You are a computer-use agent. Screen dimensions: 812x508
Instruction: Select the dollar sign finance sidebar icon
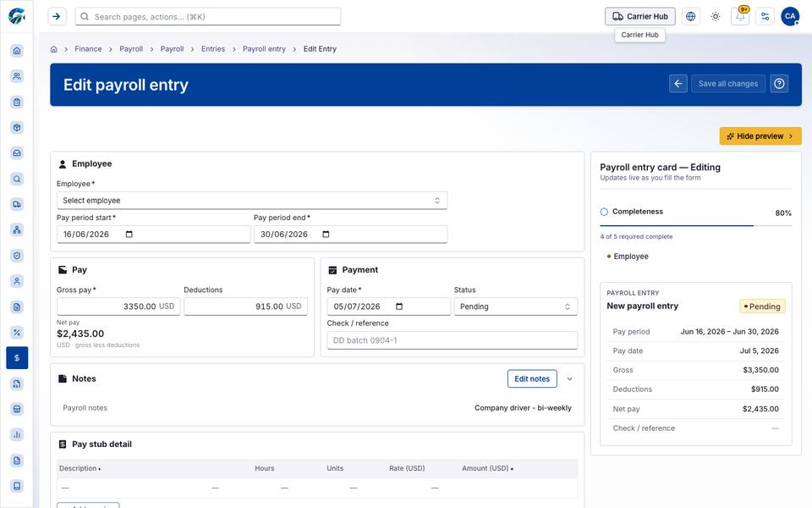[17, 357]
